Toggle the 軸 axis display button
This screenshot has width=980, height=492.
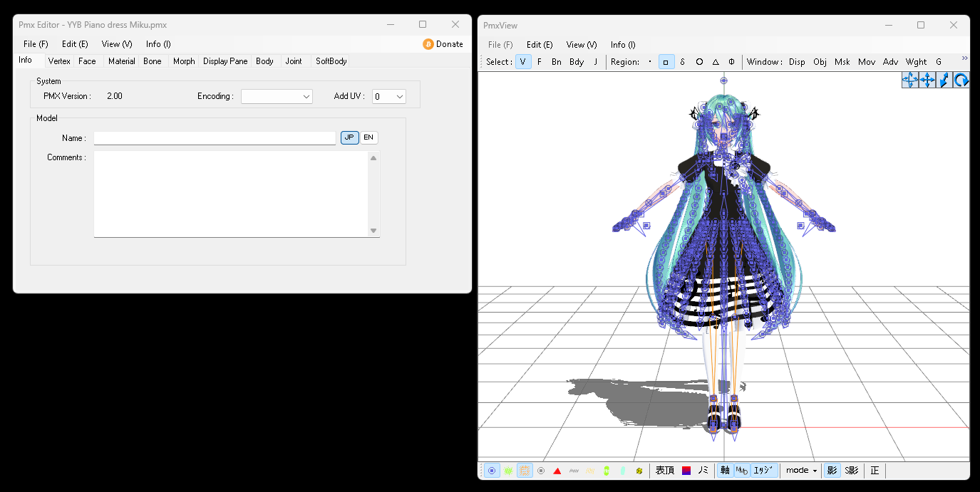725,471
